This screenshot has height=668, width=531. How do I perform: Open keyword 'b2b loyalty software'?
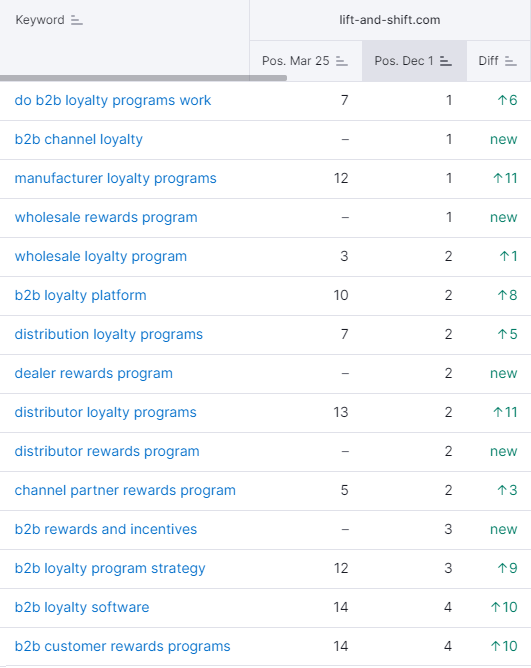coord(82,607)
